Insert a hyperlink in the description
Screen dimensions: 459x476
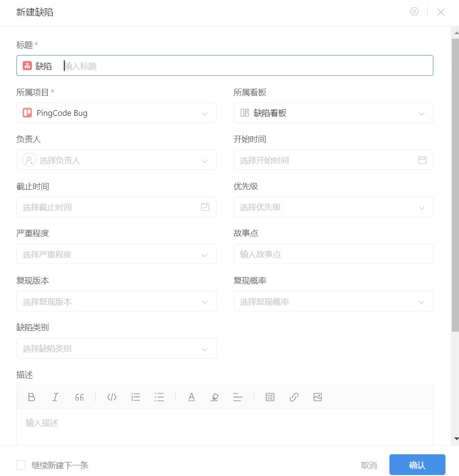pyautogui.click(x=294, y=397)
